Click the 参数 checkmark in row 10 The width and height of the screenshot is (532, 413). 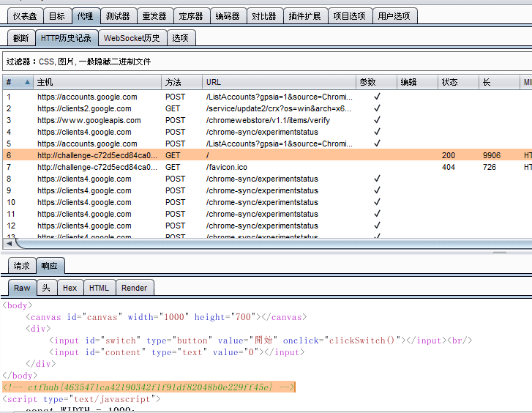tap(377, 203)
